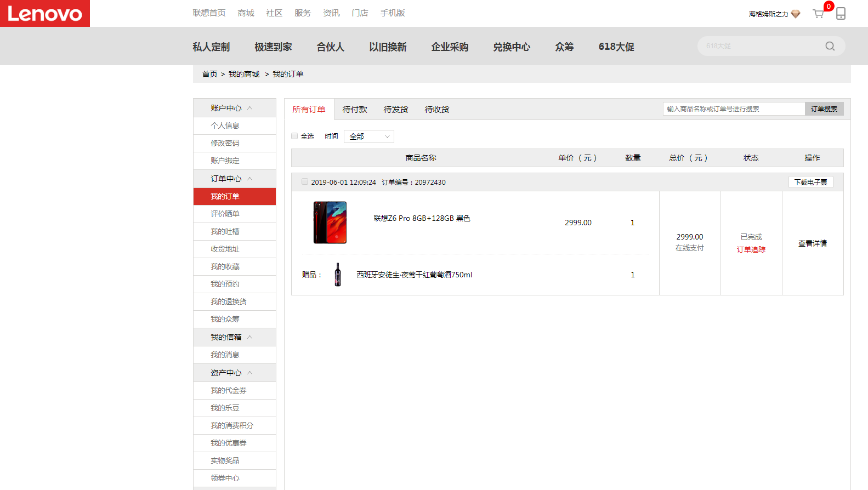Image resolution: width=868 pixels, height=490 pixels.
Task: Open 众筹 in the main navigation
Action: click(564, 47)
